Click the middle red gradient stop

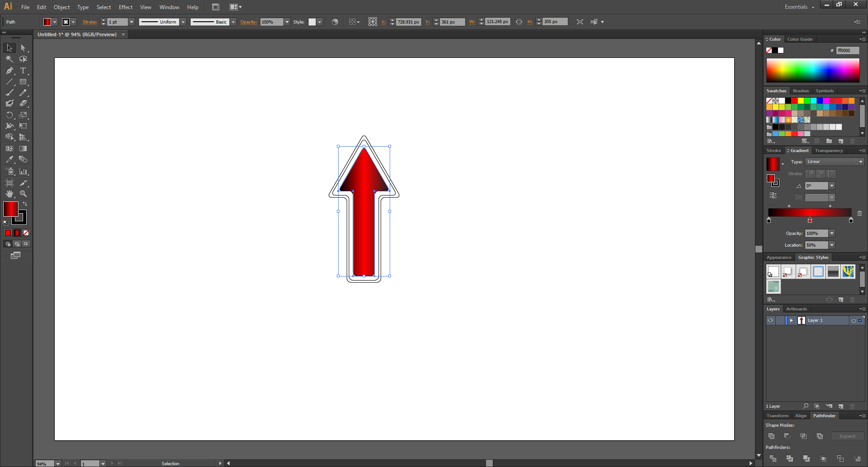click(x=810, y=220)
